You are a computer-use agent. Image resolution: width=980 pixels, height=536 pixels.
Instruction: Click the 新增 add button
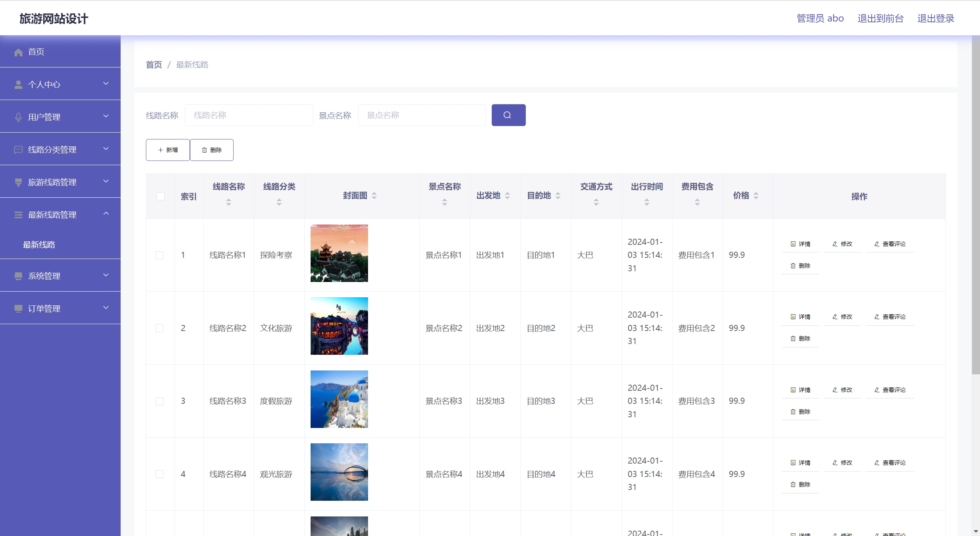pyautogui.click(x=168, y=150)
